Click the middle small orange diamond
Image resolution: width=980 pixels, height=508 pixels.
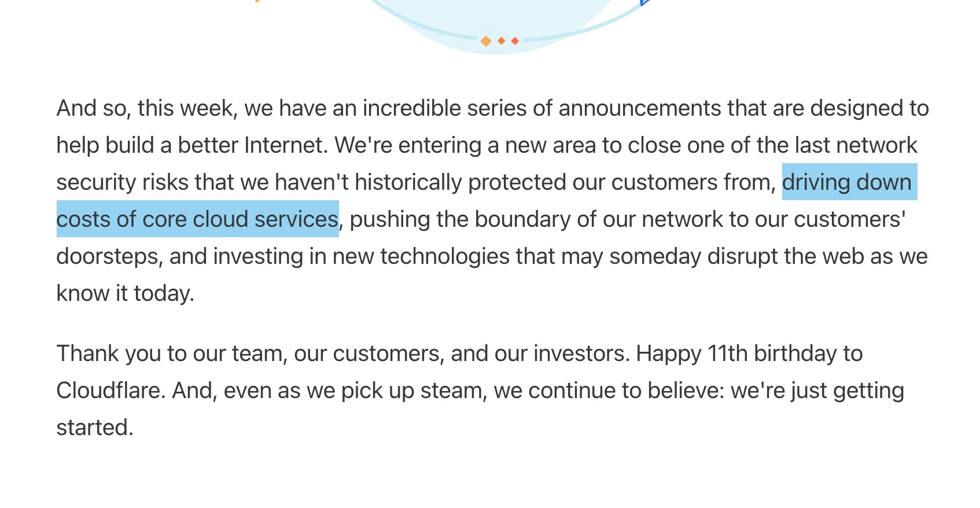click(502, 41)
